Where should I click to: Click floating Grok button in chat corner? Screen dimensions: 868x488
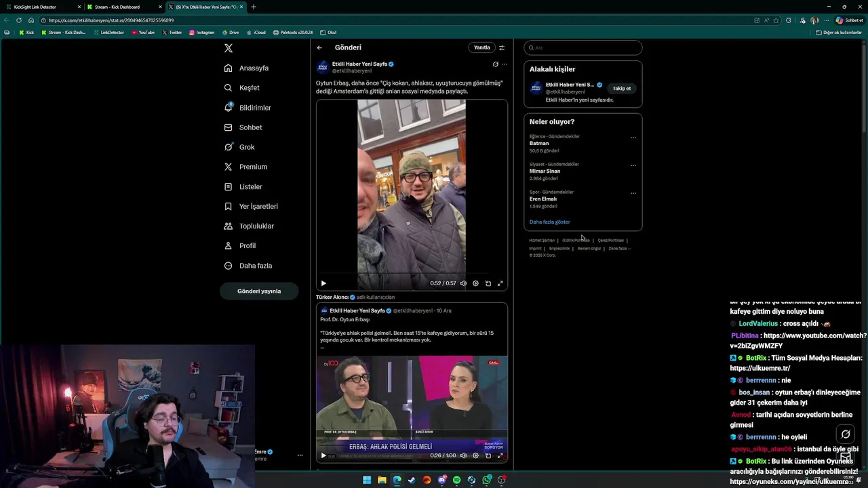(x=846, y=434)
